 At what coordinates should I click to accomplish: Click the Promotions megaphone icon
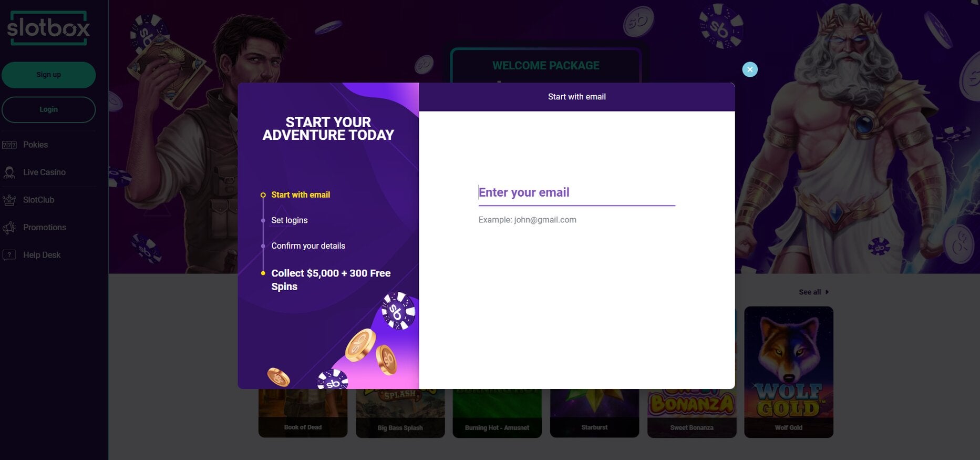pos(9,228)
